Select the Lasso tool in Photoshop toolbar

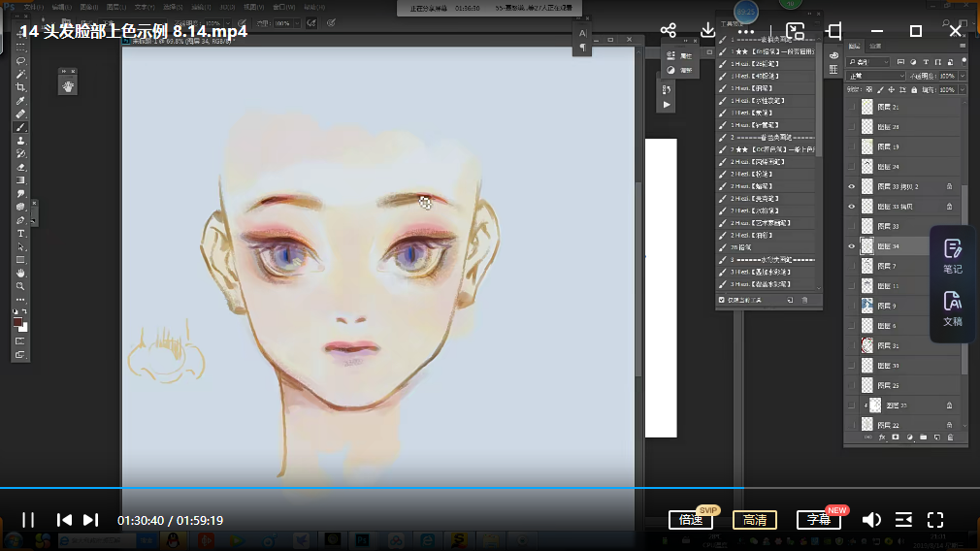(x=20, y=61)
